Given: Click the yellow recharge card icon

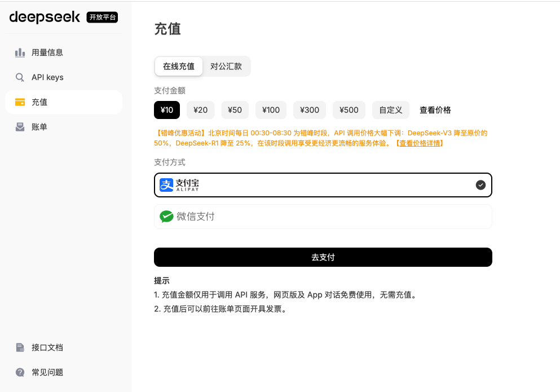Looking at the screenshot, I should pos(20,102).
